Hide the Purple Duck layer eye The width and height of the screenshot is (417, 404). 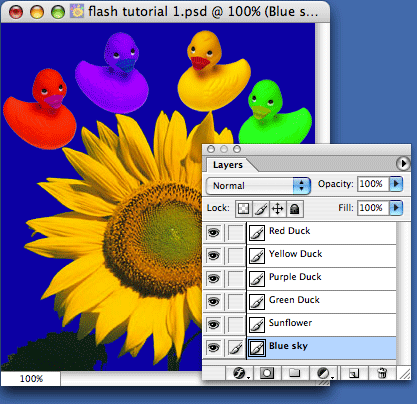click(214, 278)
